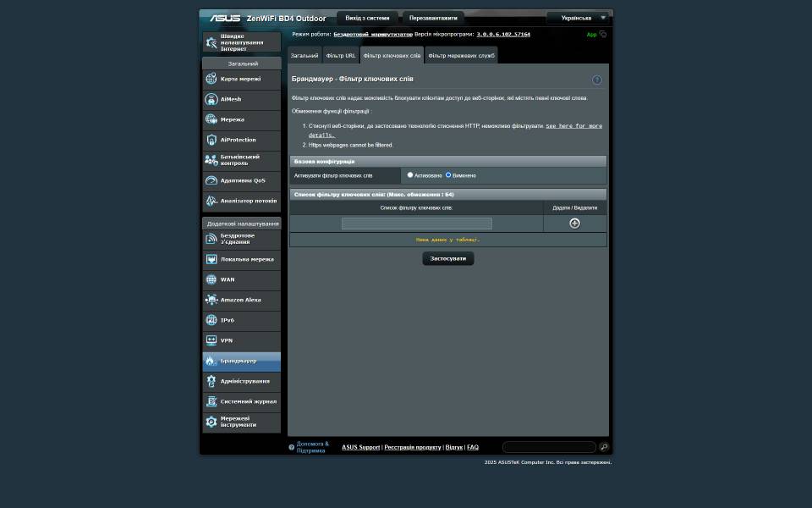
Task: Select the Активовано radio button
Action: 410,175
